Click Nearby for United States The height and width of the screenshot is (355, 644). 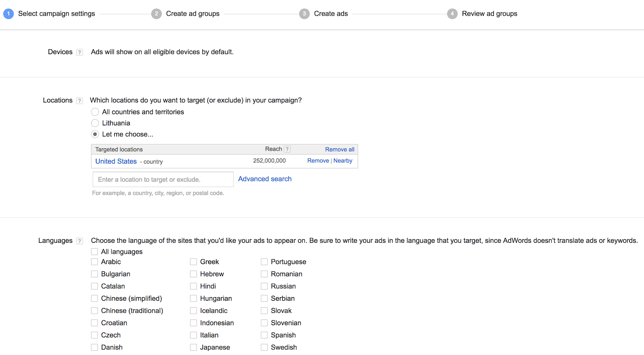tap(343, 160)
